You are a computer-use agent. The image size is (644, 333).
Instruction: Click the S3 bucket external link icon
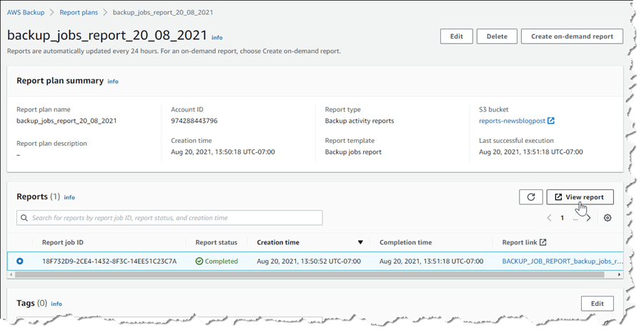pyautogui.click(x=551, y=121)
